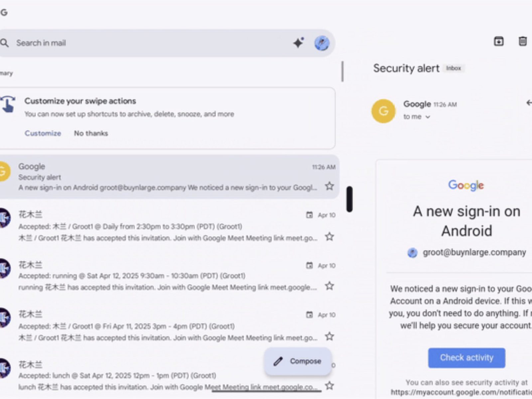532x399 pixels.
Task: Dismiss swipe tip with No thanks
Action: 91,133
